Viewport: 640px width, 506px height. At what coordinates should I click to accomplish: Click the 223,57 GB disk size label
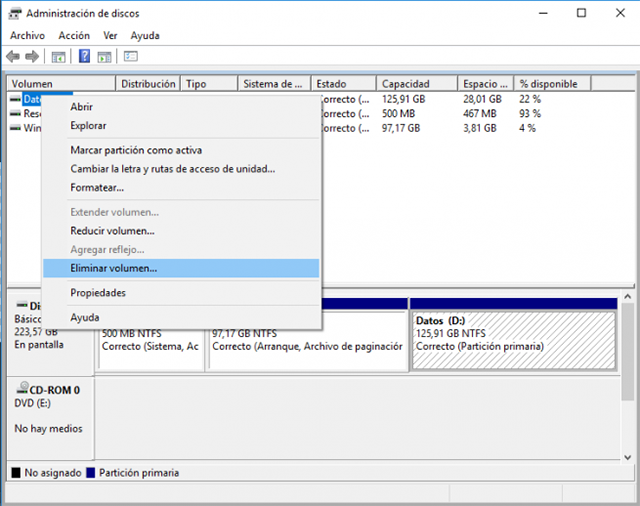36,332
